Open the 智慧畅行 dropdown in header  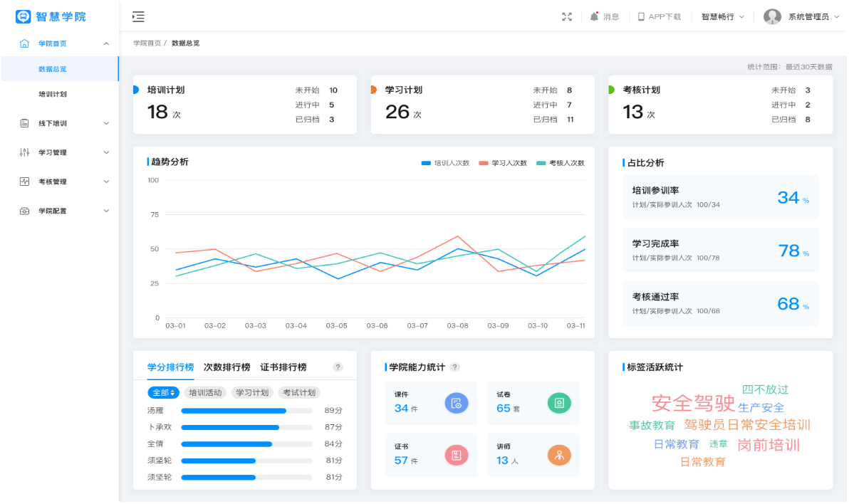click(722, 16)
